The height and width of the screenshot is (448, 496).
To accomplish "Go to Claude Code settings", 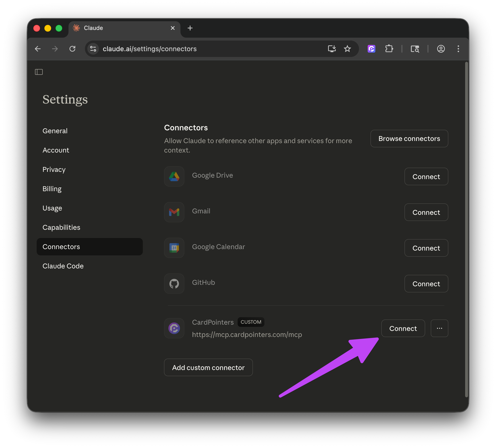I will tap(63, 266).
